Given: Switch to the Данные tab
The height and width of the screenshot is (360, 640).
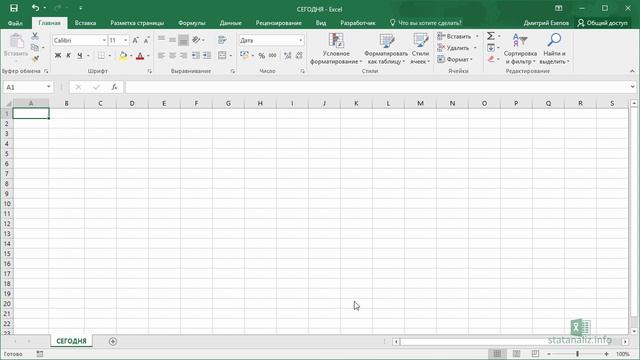Looking at the screenshot, I should 231,23.
